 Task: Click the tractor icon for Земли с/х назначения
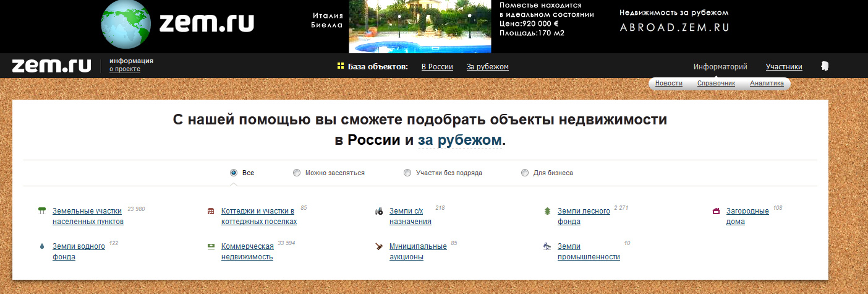point(379,211)
